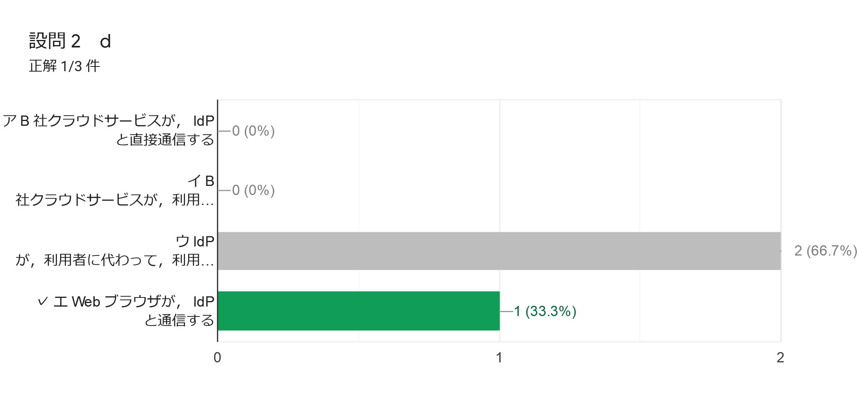This screenshot has height=413, width=868.
Task: Click the gray bar for option ウ
Action: 499,251
